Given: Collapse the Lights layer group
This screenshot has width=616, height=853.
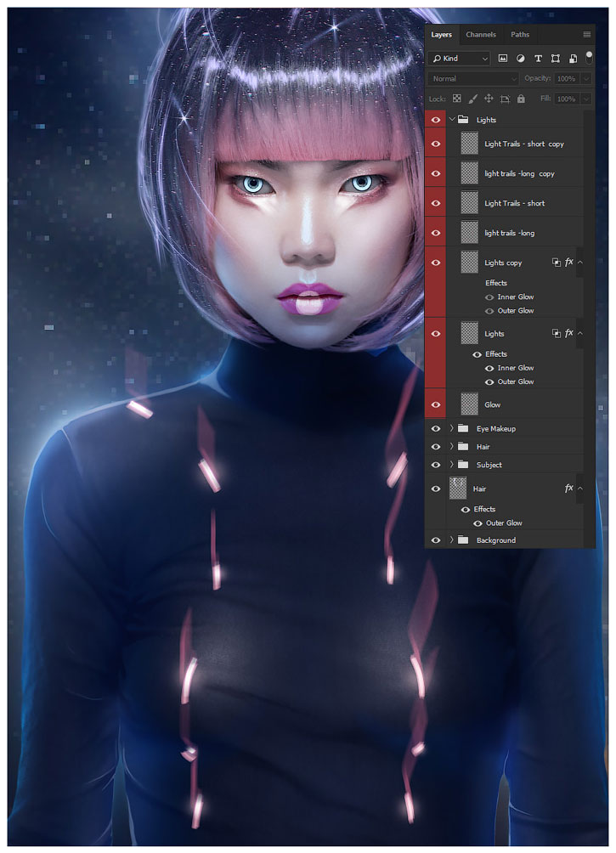Looking at the screenshot, I should pos(451,120).
